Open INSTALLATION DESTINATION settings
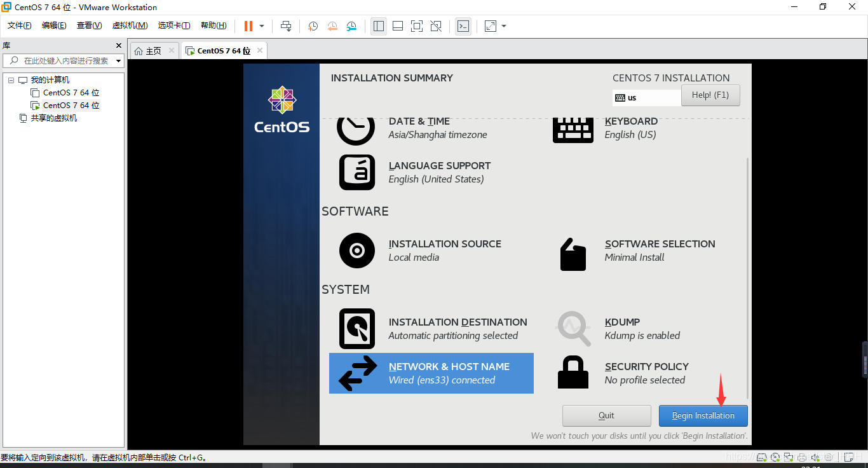The height and width of the screenshot is (468, 868). (458, 329)
